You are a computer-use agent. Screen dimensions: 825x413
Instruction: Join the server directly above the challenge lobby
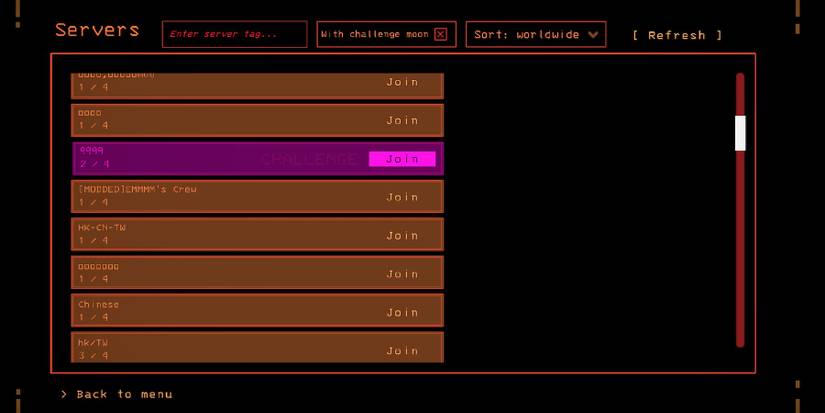coord(402,121)
